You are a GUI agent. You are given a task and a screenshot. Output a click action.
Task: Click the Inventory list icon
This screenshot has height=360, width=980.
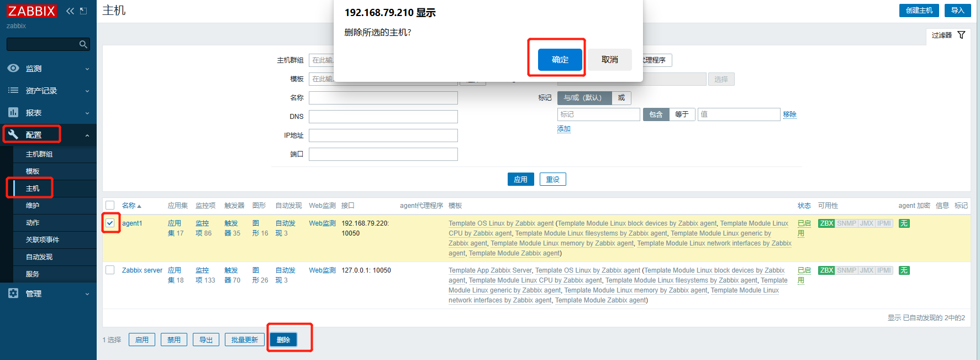click(13, 90)
